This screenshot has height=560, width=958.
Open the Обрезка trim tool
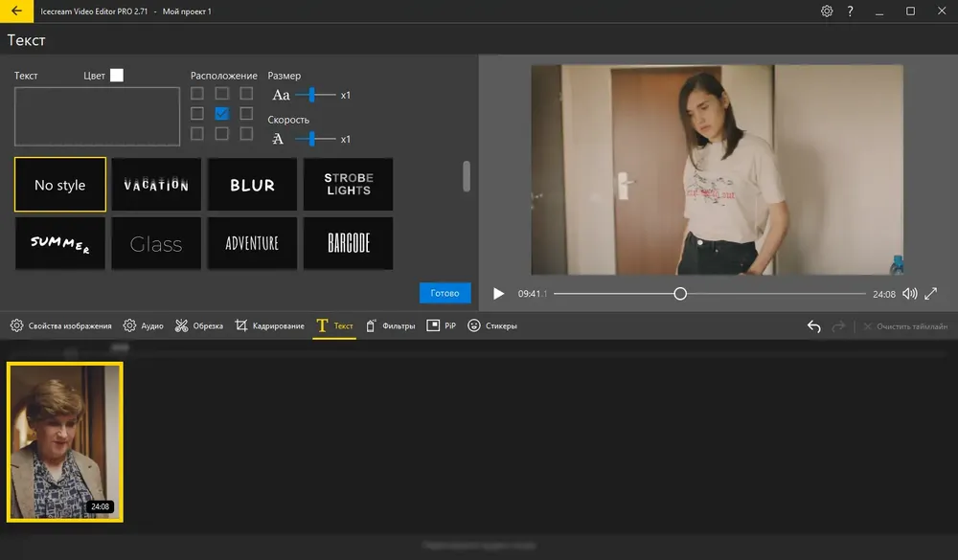[199, 326]
